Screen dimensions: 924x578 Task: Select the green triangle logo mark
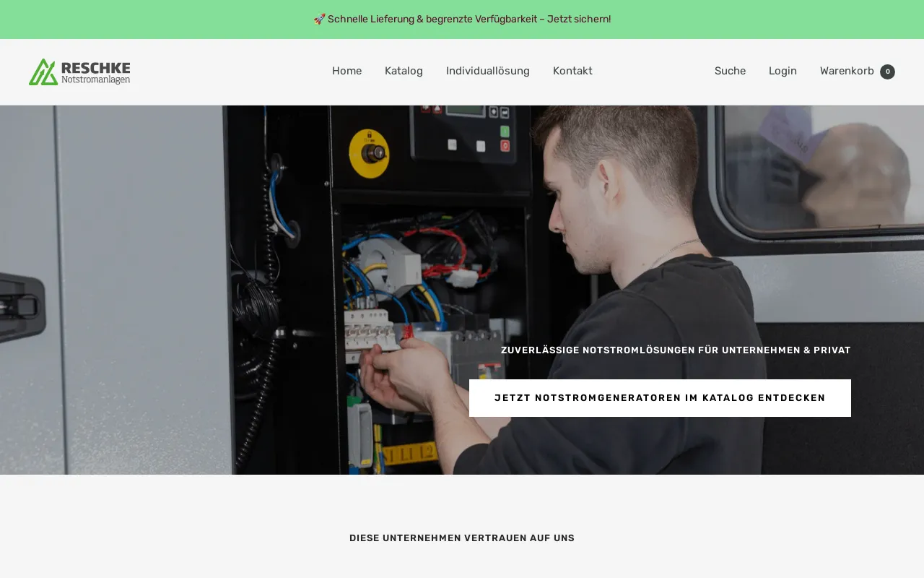pos(43,70)
